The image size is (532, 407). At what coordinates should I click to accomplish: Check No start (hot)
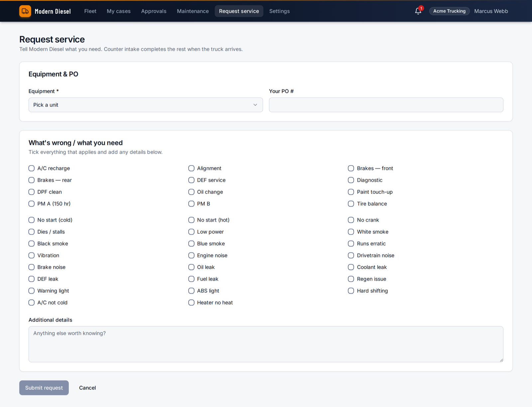191,220
